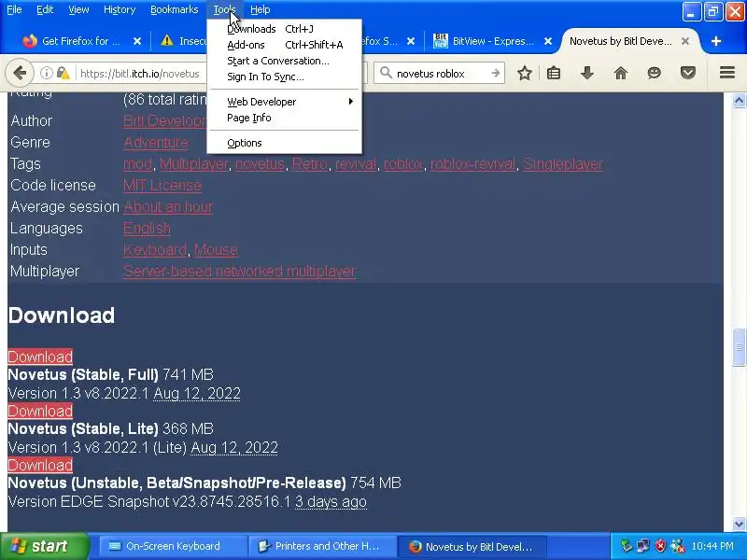Click the scrollbar down arrow
Screen dimensions: 747x560
739,524
